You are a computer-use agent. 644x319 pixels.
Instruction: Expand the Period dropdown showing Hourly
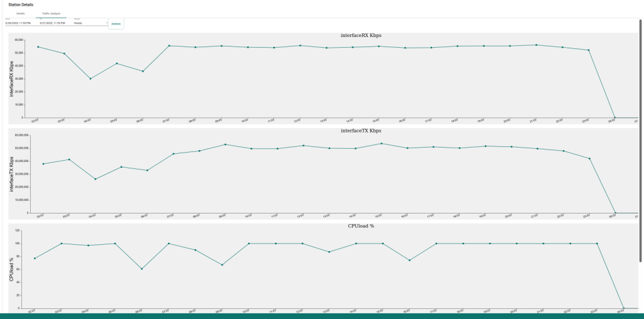coord(91,23)
